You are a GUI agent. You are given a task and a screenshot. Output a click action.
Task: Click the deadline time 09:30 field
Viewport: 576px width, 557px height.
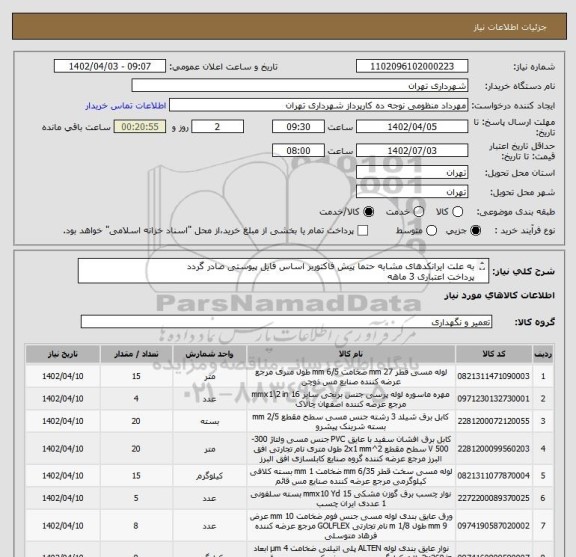point(298,127)
